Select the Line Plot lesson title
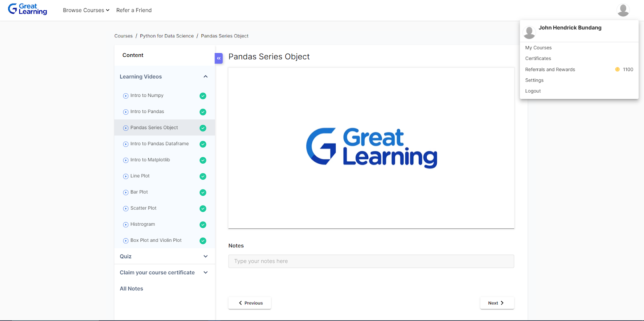 pos(140,176)
